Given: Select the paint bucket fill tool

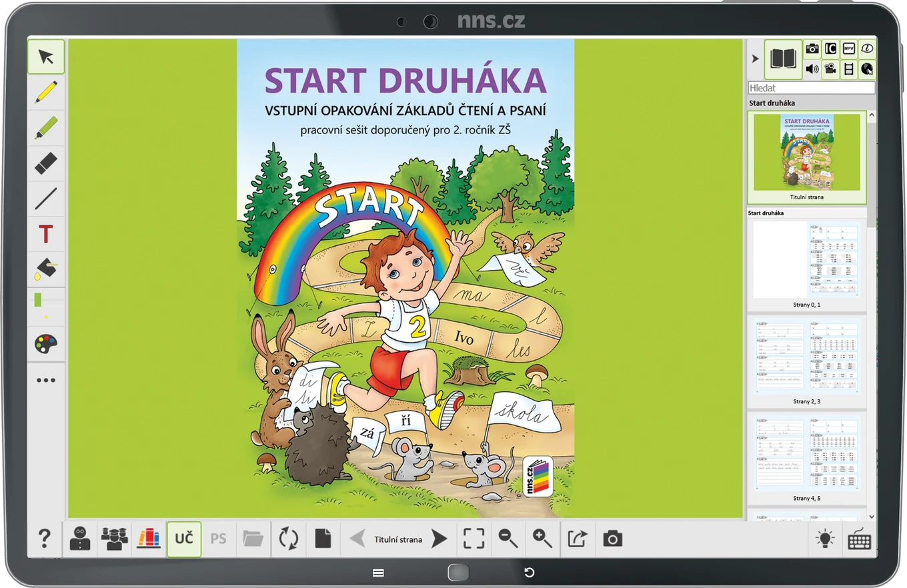Looking at the screenshot, I should click(x=46, y=269).
